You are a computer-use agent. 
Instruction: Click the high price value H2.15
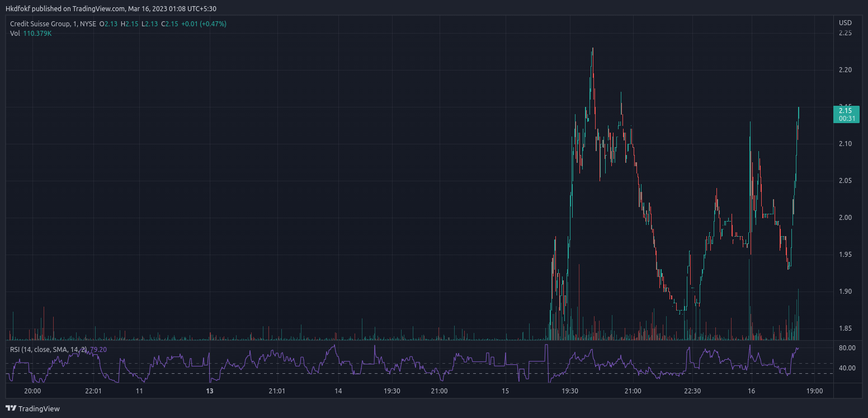[x=130, y=24]
